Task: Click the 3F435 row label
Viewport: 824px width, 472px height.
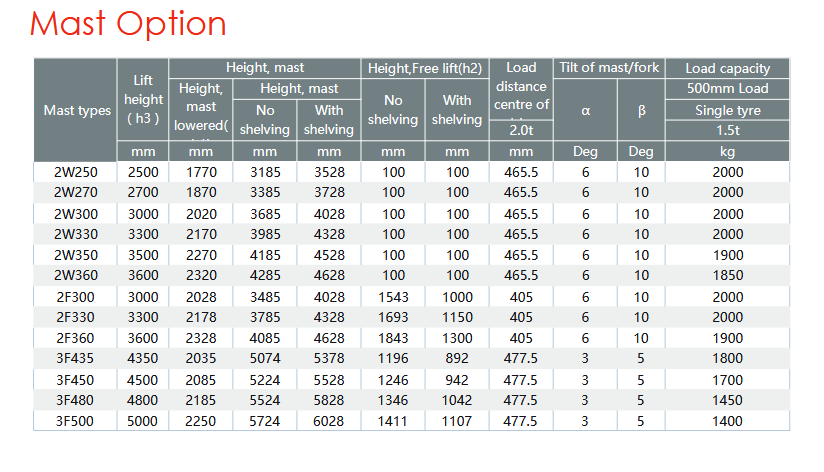Action: 77,359
